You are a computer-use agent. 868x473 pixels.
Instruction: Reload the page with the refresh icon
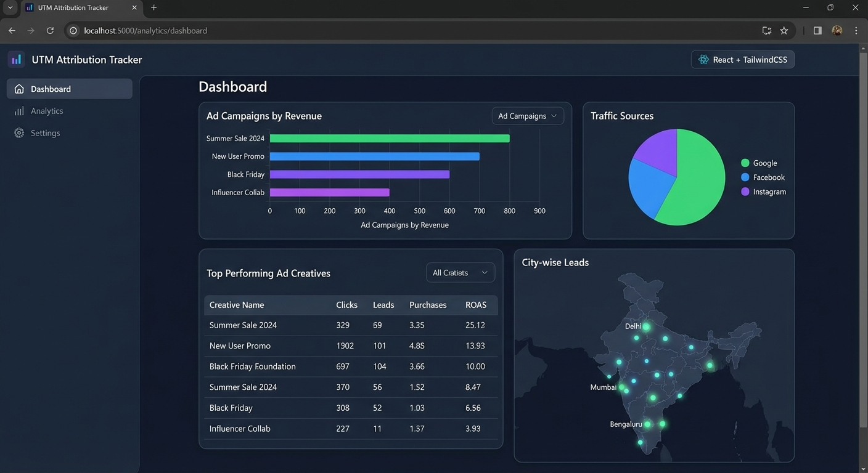pos(50,31)
